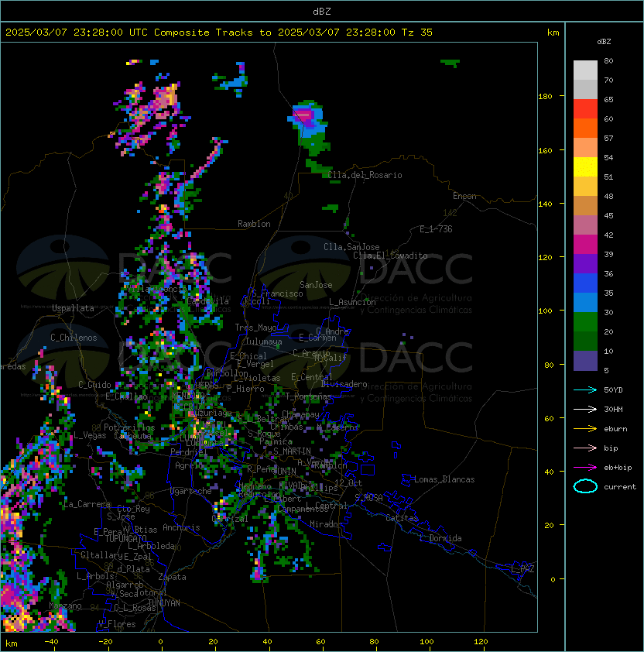Select the bright green swatch in dBZ legend
644x652 pixels.
[585, 322]
